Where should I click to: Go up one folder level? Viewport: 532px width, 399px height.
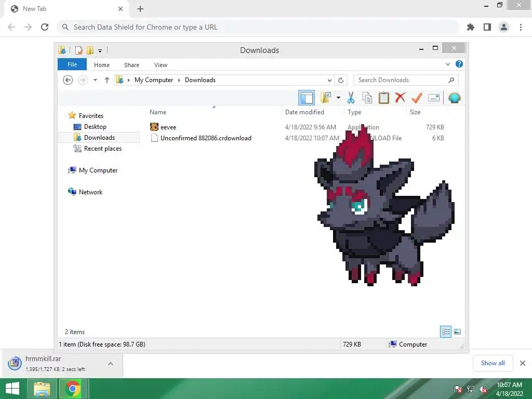(x=107, y=80)
